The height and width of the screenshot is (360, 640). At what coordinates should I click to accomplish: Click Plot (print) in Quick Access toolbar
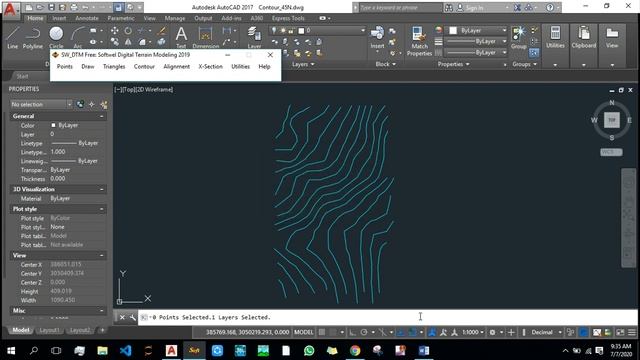(73, 7)
